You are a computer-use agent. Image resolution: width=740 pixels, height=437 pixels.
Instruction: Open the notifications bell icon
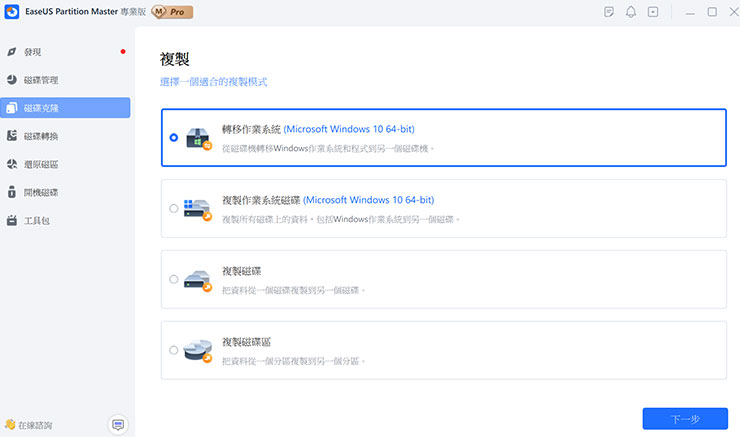[631, 12]
